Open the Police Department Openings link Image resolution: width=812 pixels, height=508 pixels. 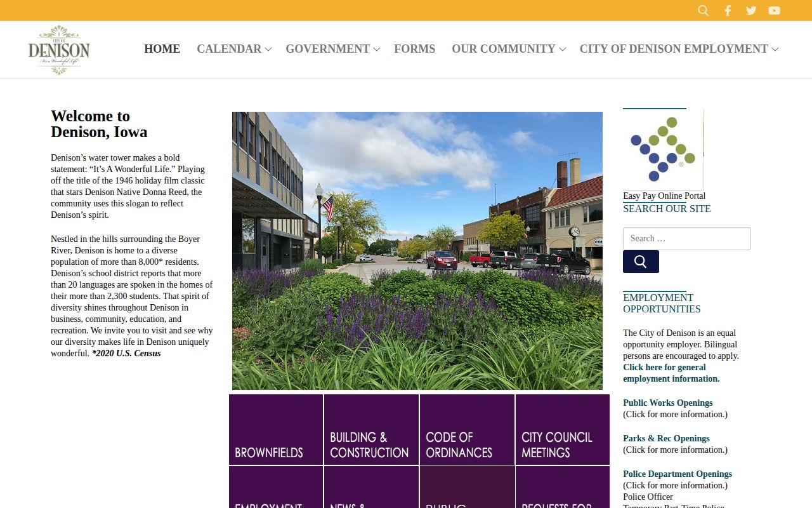click(678, 474)
